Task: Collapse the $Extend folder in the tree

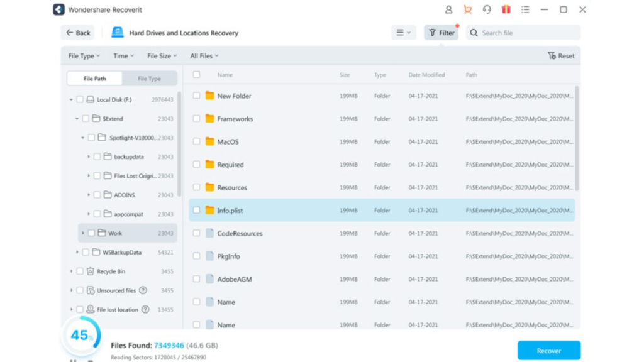Action: (76, 118)
